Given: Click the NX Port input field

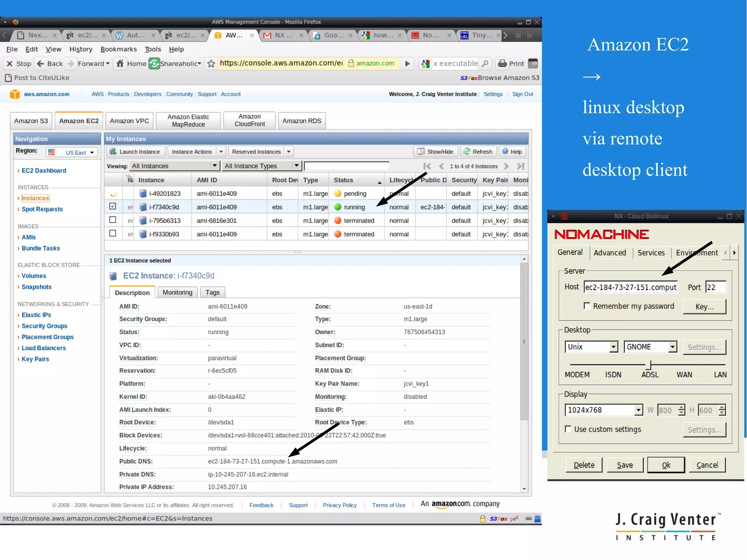Looking at the screenshot, I should coord(716,287).
